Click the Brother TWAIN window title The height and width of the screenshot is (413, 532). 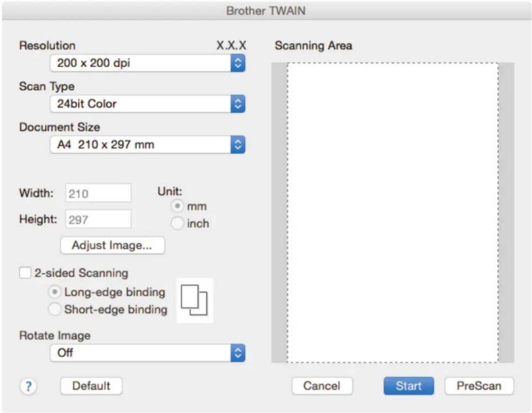tap(266, 11)
